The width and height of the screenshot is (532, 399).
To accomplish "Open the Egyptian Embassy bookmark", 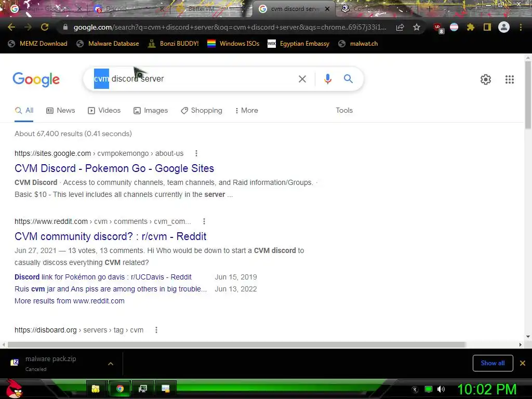I will pyautogui.click(x=299, y=44).
